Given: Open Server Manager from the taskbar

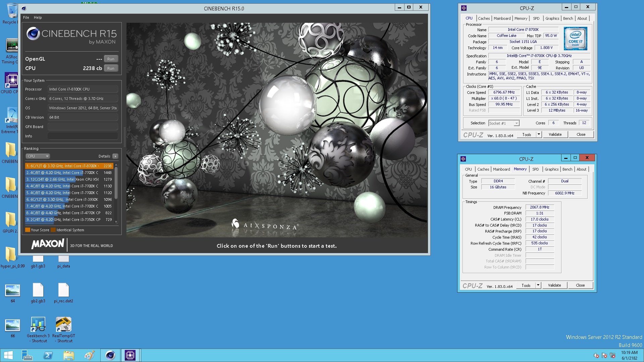Looking at the screenshot, I should click(27, 355).
